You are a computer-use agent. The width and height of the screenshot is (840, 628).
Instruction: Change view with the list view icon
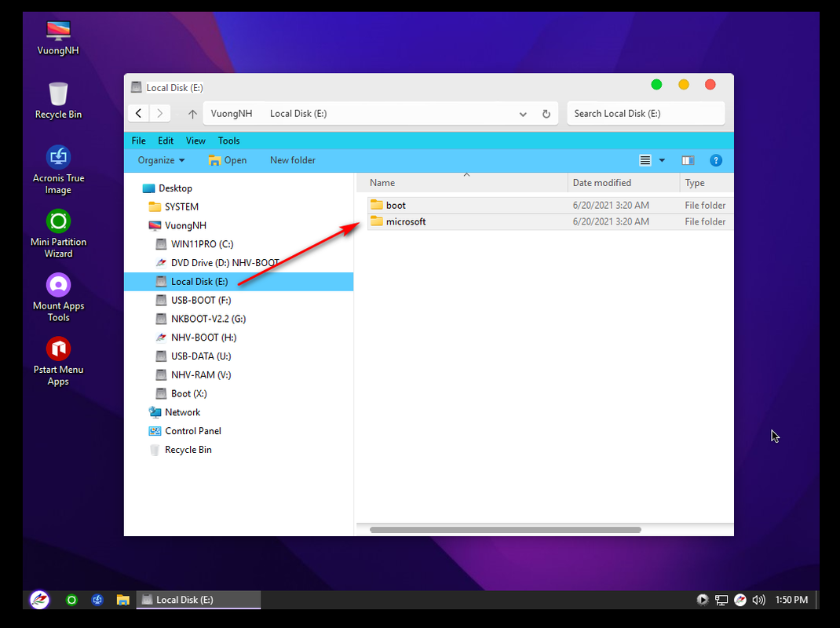[645, 160]
